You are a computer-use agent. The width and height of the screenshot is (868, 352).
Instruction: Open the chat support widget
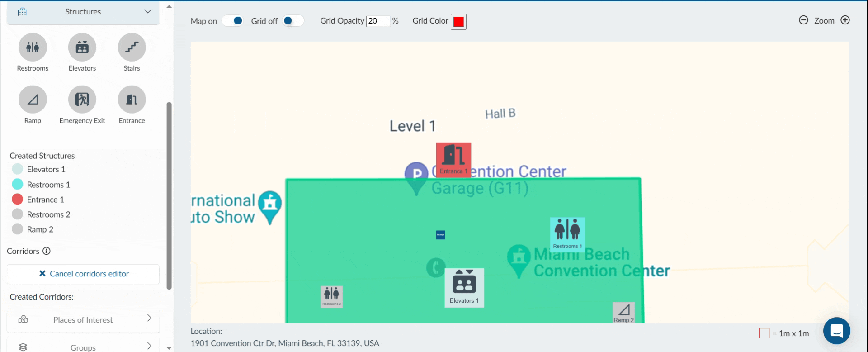(x=836, y=331)
